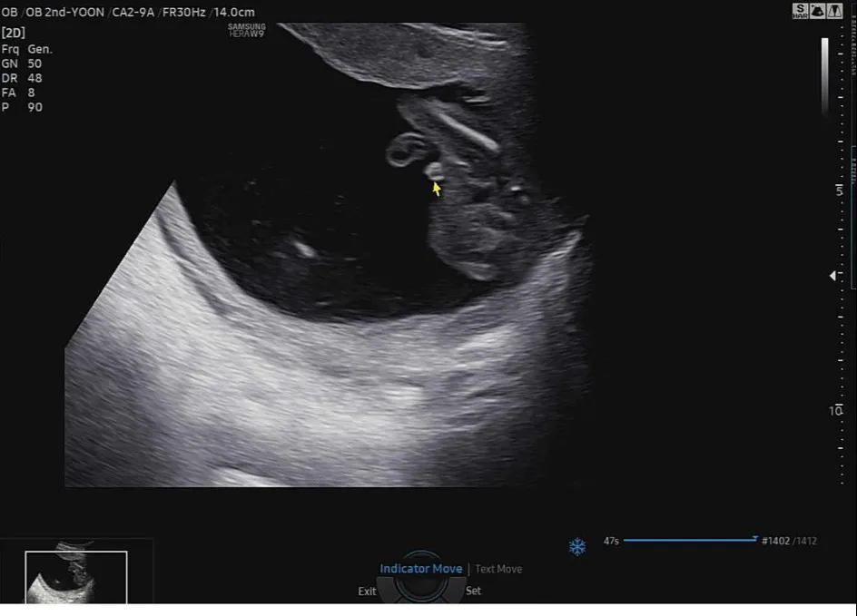
Task: Click the Set trackball label
Action: pos(473,591)
